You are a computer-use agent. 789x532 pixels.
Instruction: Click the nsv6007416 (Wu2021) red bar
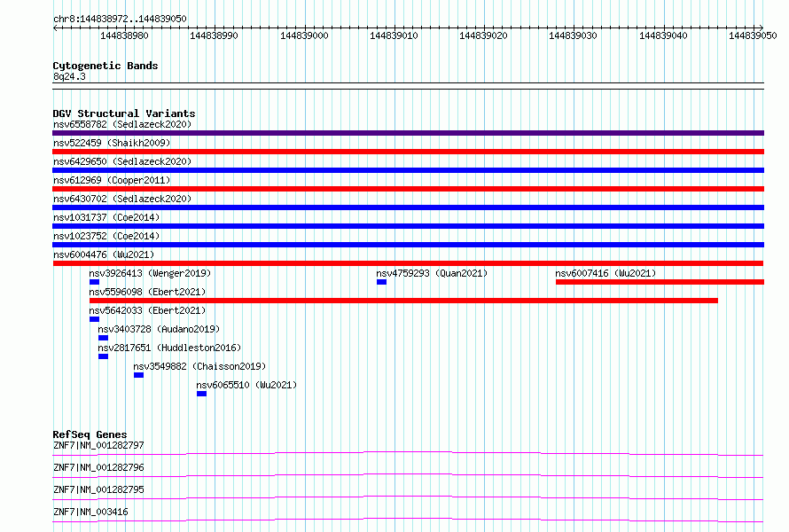660,282
